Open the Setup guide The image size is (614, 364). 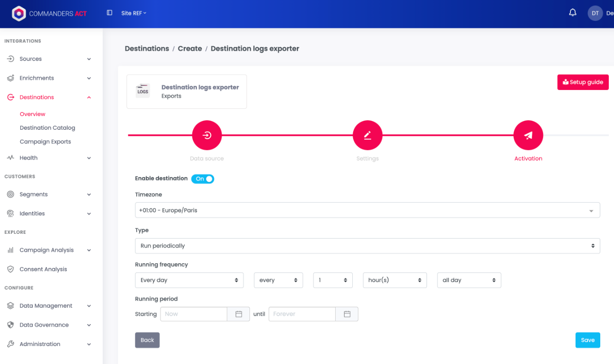pos(583,82)
